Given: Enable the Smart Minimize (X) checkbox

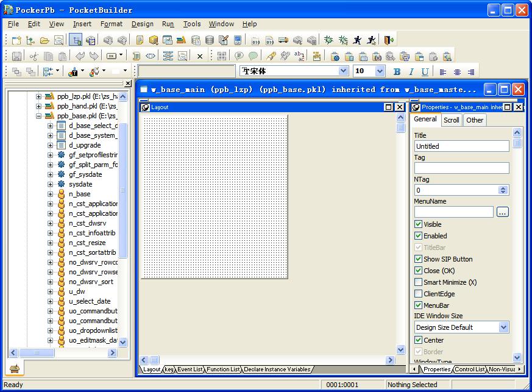Looking at the screenshot, I should (418, 282).
